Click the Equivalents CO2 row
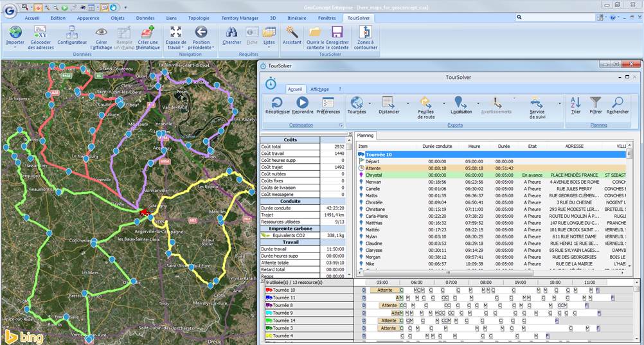The height and width of the screenshot is (345, 644). [x=302, y=235]
